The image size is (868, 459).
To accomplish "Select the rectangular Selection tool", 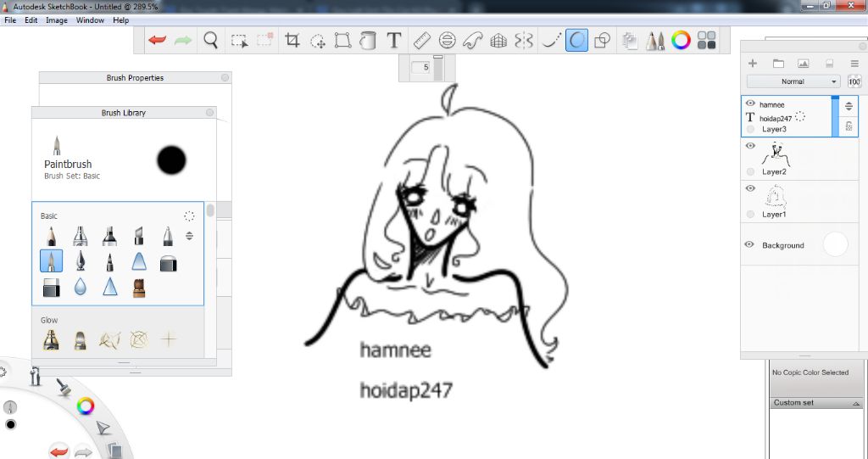I will tap(239, 41).
